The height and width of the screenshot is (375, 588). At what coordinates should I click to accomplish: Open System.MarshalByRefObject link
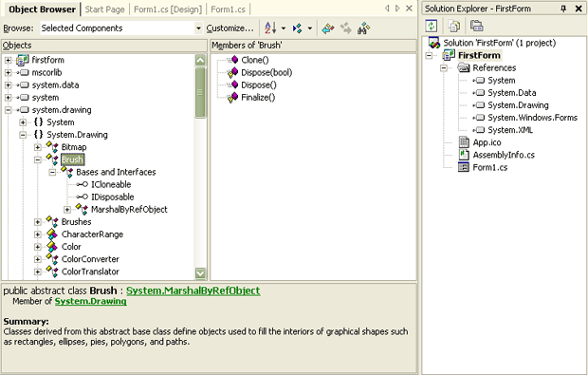(x=193, y=291)
